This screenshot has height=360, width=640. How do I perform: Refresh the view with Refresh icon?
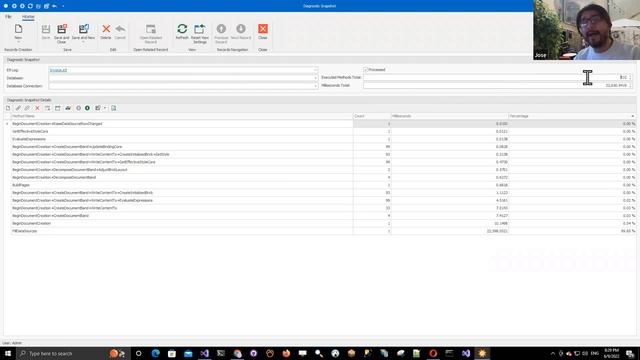[x=182, y=29]
